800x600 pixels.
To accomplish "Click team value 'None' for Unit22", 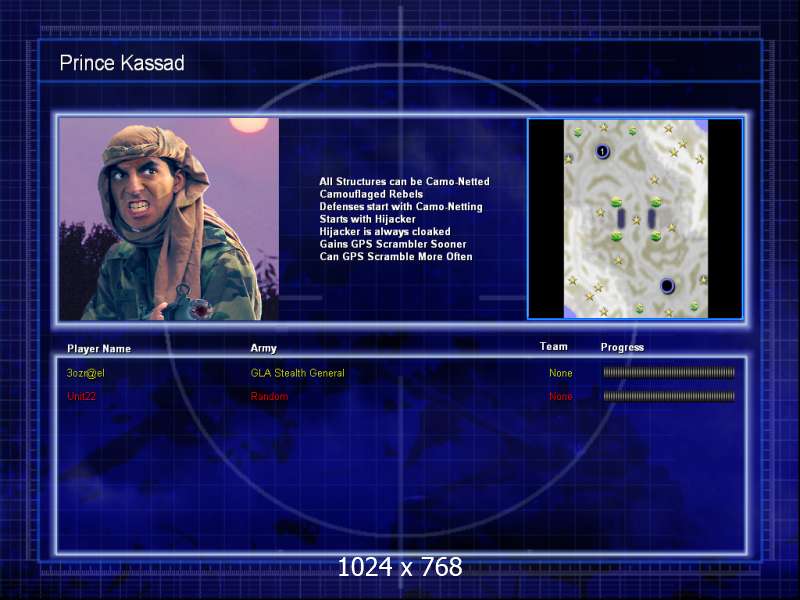I will (561, 396).
